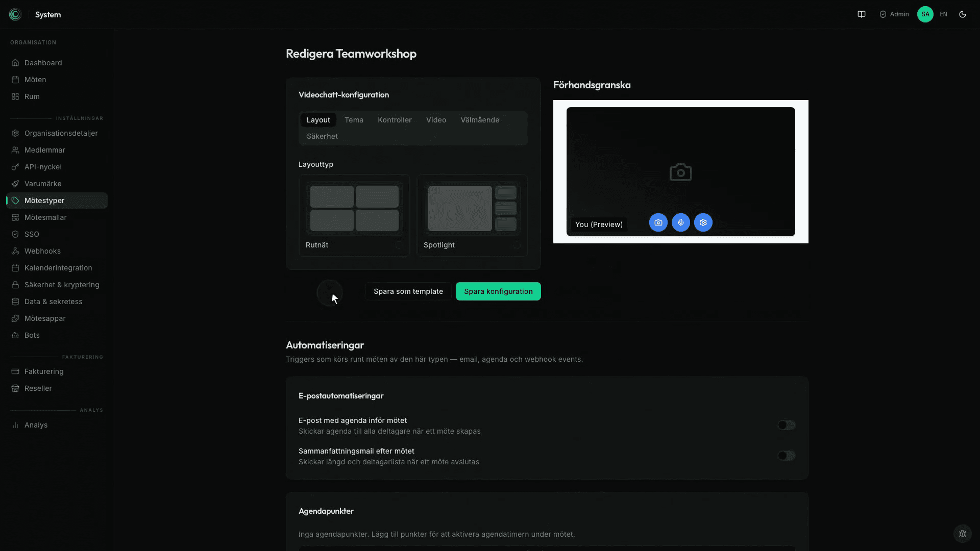The height and width of the screenshot is (551, 980).
Task: Open the documentation book icon
Action: pyautogui.click(x=862, y=14)
